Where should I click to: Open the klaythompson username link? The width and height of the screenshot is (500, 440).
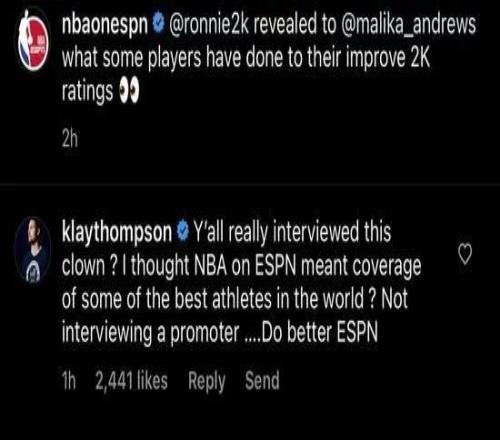[x=117, y=232]
